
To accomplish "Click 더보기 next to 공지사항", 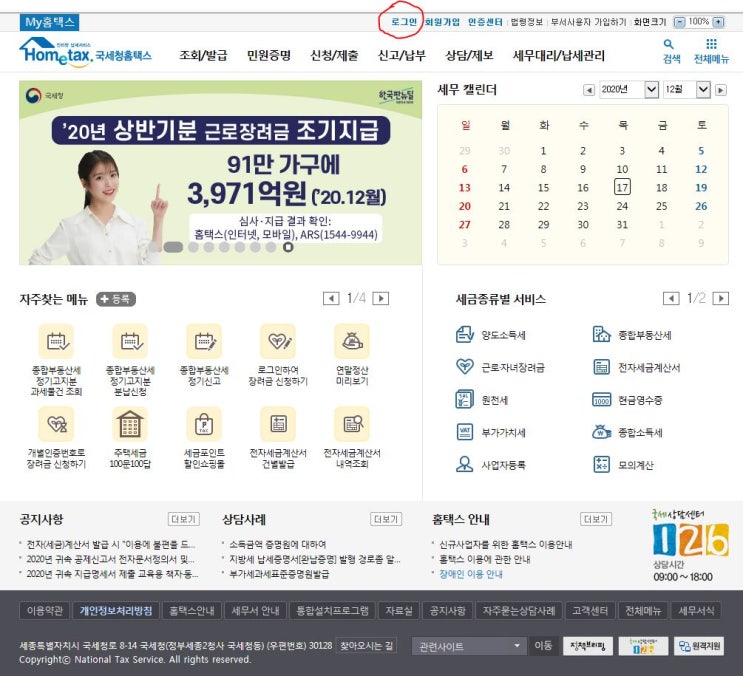I will (x=183, y=519).
